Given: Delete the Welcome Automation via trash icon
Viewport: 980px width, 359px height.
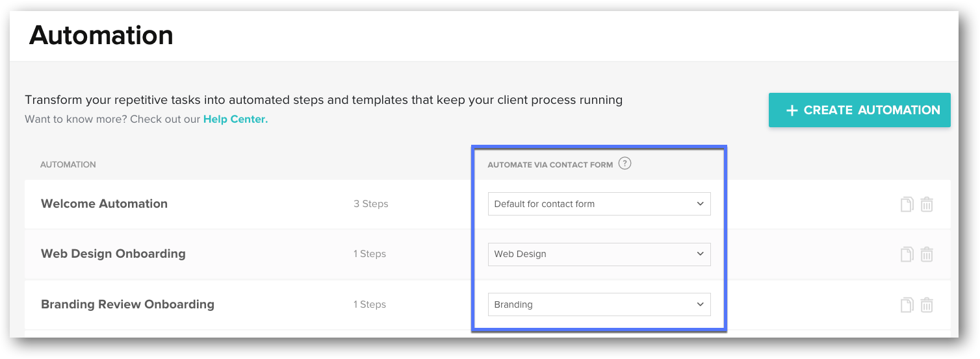Looking at the screenshot, I should pos(927,204).
